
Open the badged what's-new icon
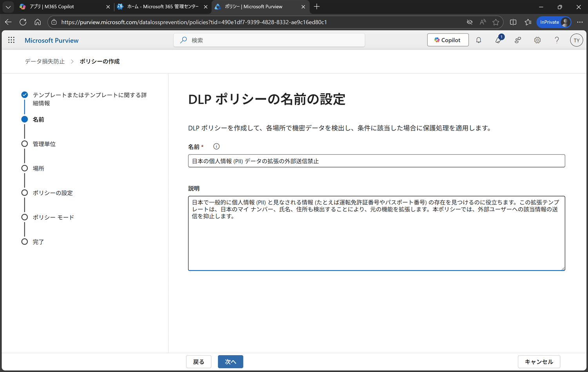(499, 40)
